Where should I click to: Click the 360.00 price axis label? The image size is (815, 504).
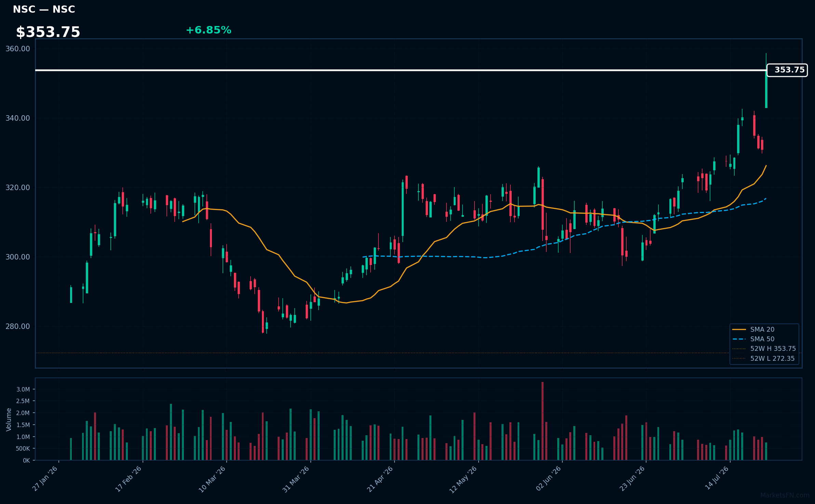(18, 49)
